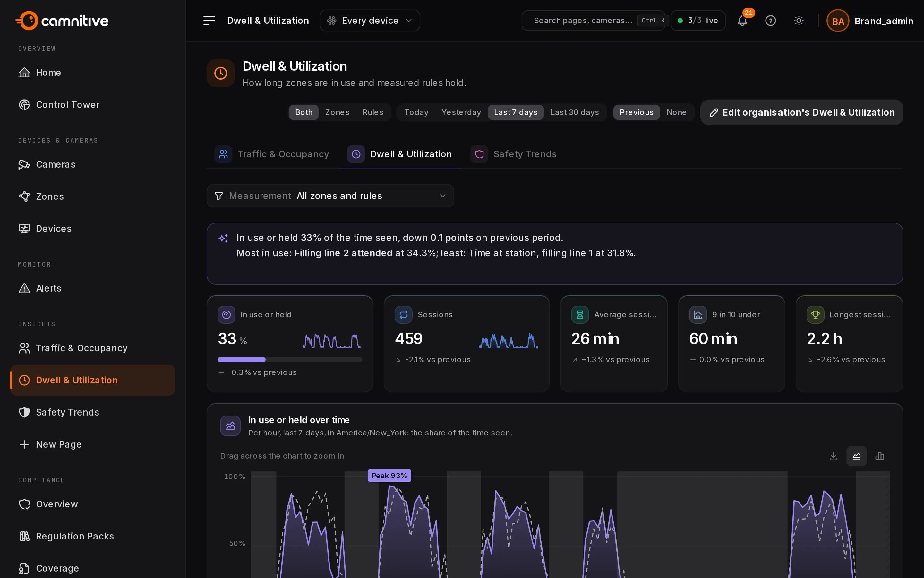
Task: Switch to the Traffic & Occupancy tab
Action: coord(272,154)
